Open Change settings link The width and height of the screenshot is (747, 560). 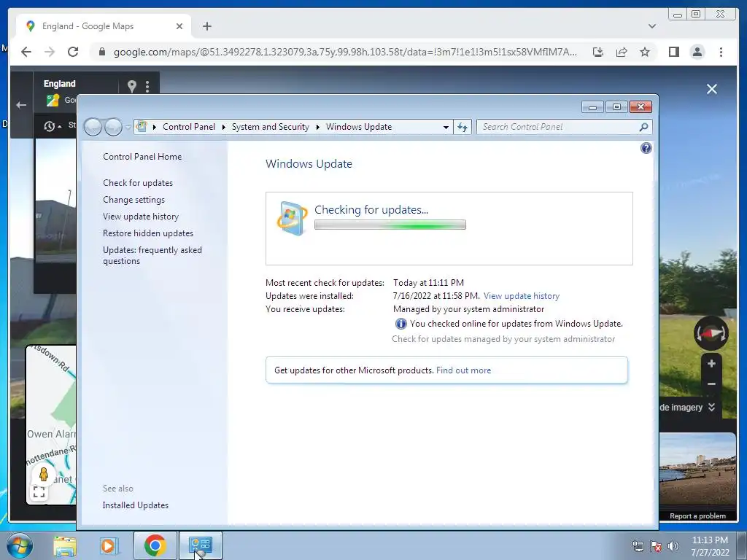click(x=134, y=200)
